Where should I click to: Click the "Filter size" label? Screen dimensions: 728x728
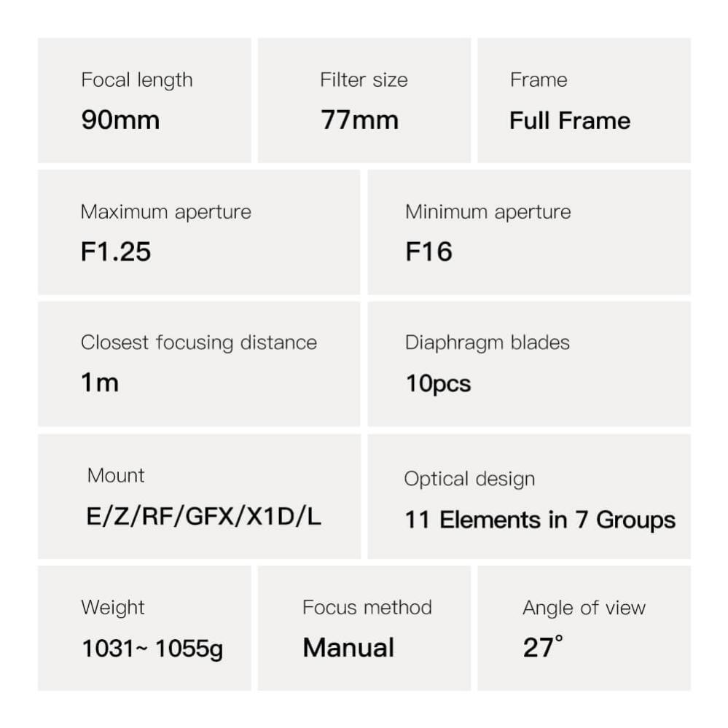tap(364, 80)
